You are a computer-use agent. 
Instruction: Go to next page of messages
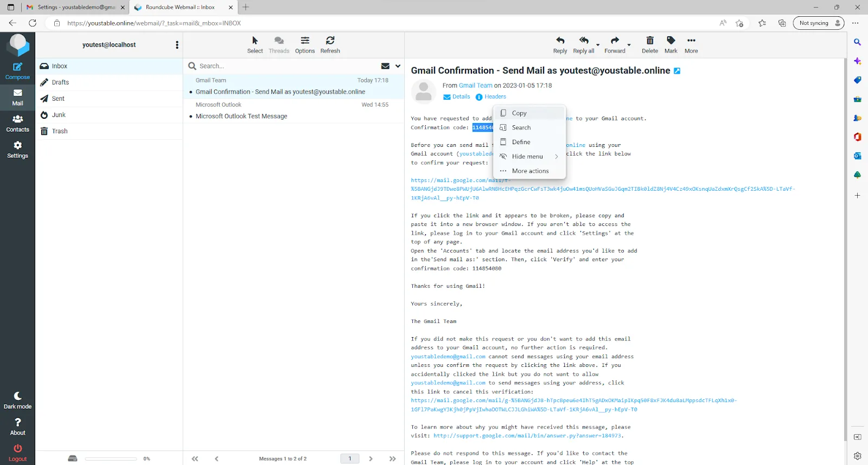pos(371,458)
